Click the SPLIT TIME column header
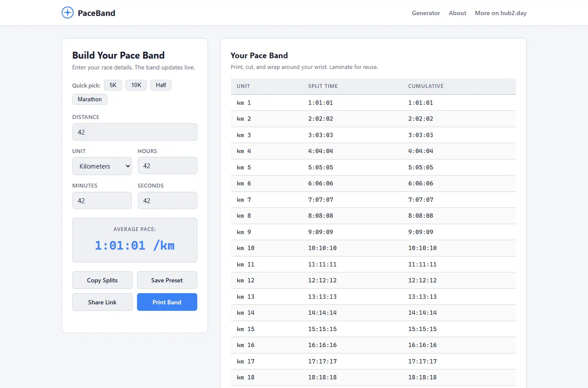This screenshot has width=588, height=388. 323,86
